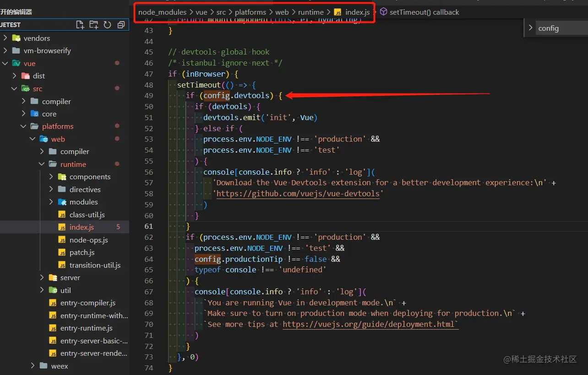
Task: Collapse the src folder using its chevron
Action: pyautogui.click(x=15, y=88)
